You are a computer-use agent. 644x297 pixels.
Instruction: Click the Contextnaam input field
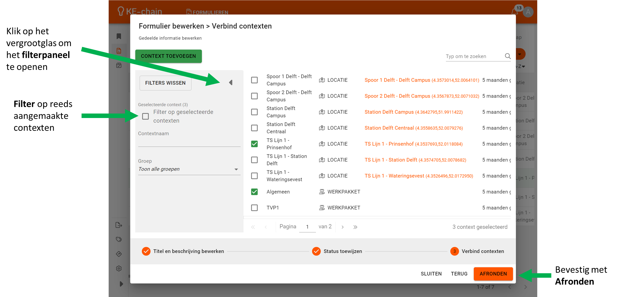point(189,142)
